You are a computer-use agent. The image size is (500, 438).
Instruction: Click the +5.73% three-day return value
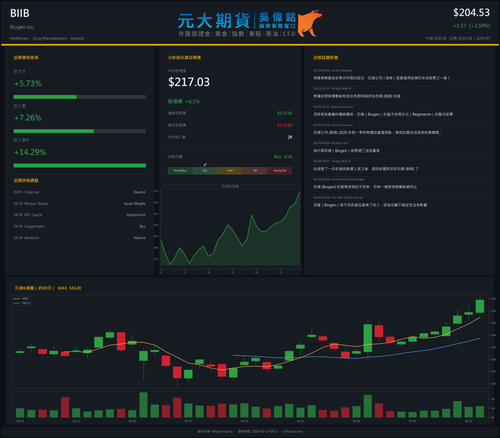click(28, 84)
